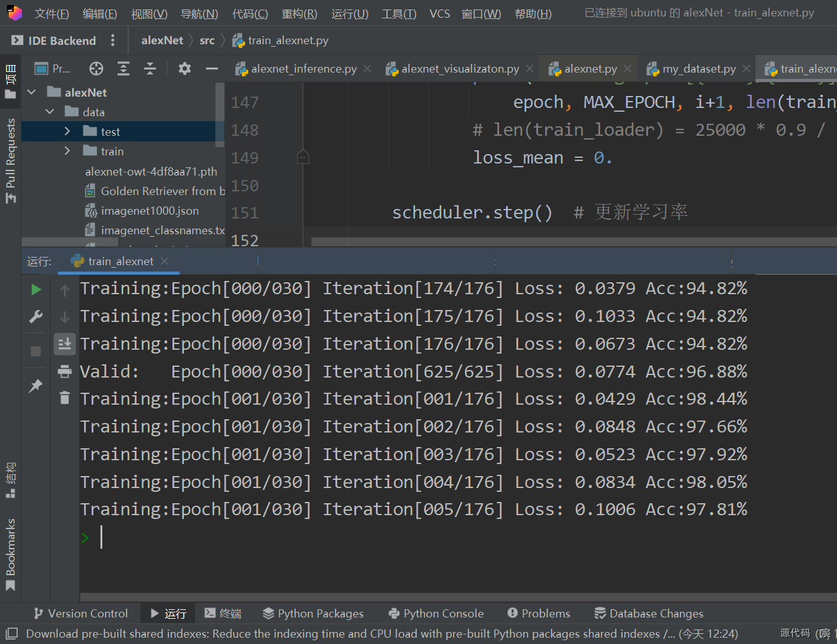
Task: Expand the test folder
Action: [68, 131]
